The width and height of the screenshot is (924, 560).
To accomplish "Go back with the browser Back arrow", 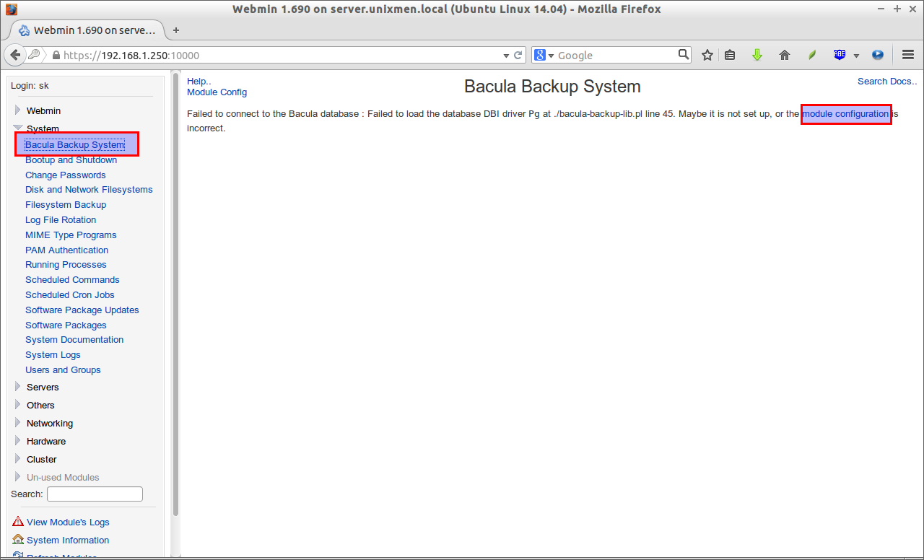I will pos(15,55).
